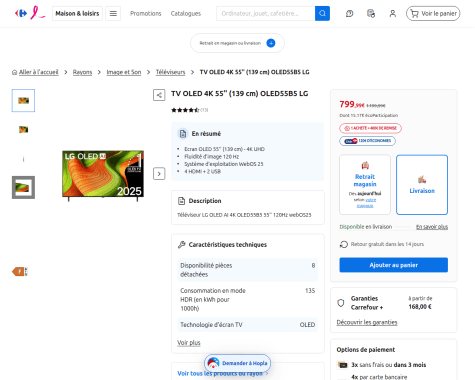Click the share icon beside product title
This screenshot has width=475, height=380.
159,95
